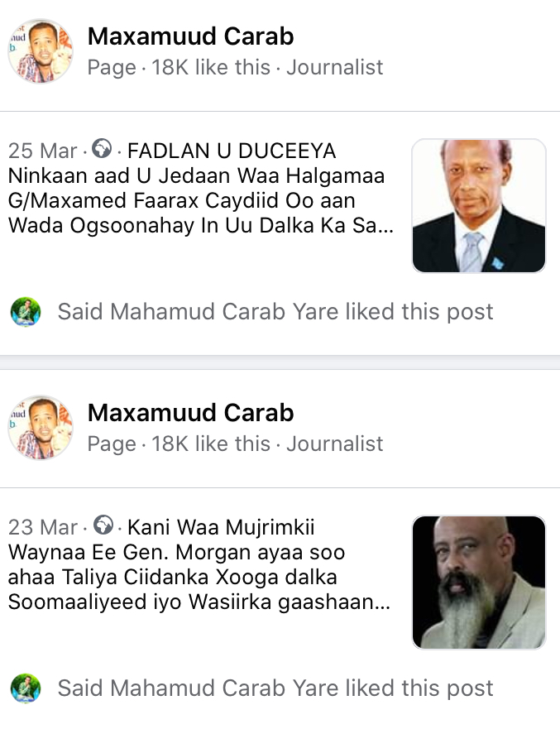
Task: Open the Maxamuud Carab page name in first post
Action: click(x=190, y=36)
